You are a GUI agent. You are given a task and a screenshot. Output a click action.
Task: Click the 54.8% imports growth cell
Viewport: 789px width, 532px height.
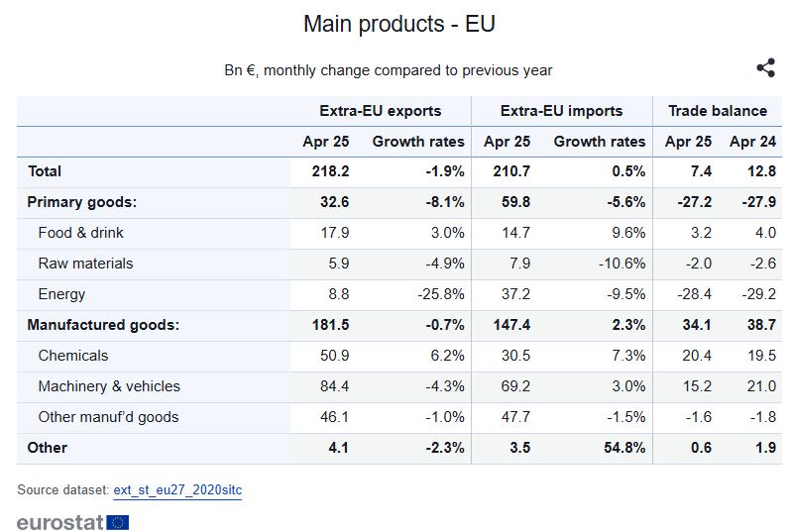pyautogui.click(x=624, y=448)
